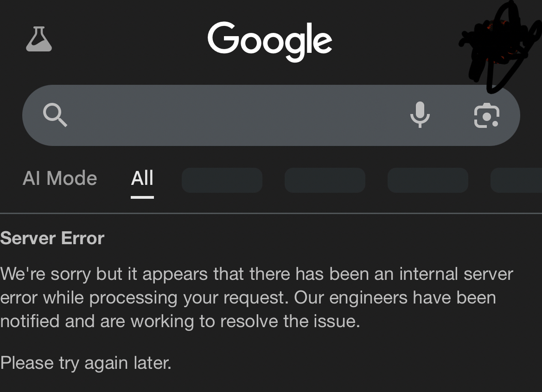Select the second blank placeholder tab
The image size is (542, 392).
pyautogui.click(x=325, y=180)
